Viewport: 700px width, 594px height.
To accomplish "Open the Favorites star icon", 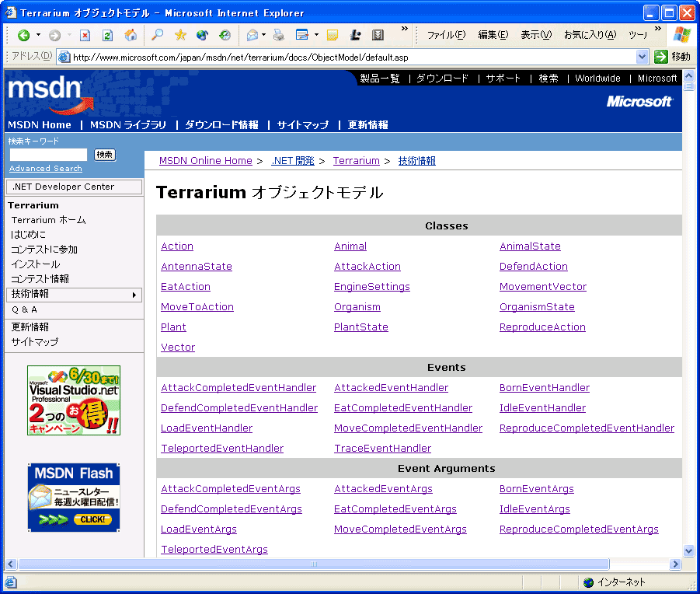I will coord(180,35).
